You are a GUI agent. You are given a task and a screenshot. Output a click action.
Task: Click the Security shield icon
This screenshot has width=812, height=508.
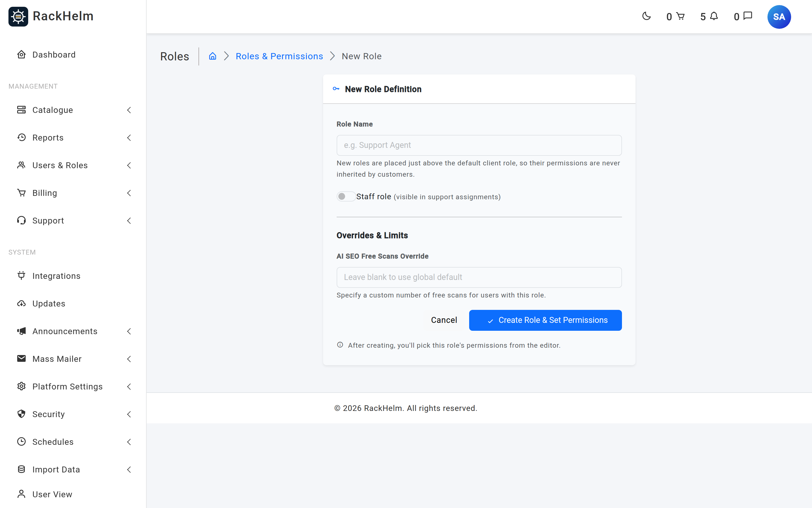[x=21, y=414]
